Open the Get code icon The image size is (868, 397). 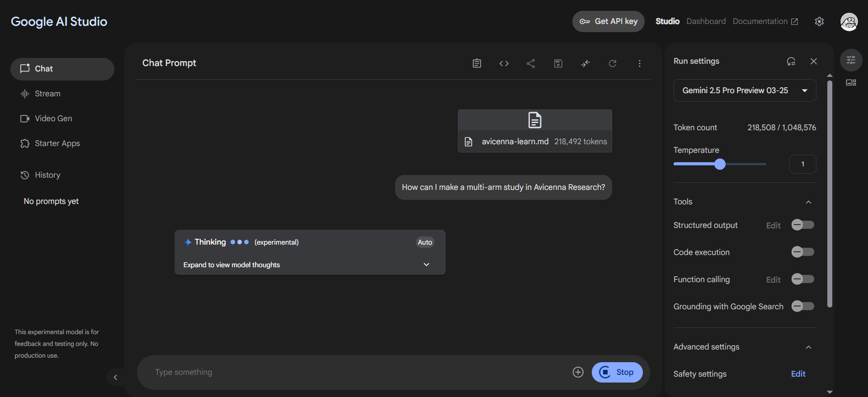coord(504,63)
